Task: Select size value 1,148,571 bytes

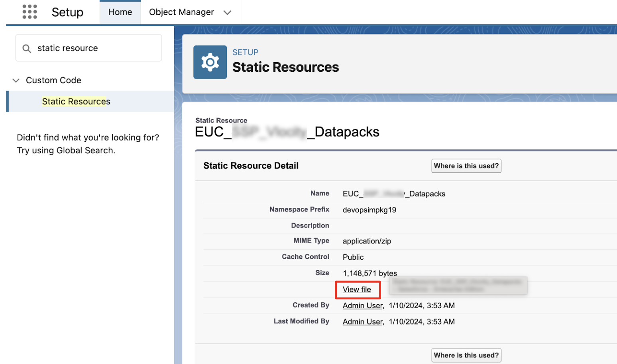Action: pyautogui.click(x=370, y=273)
